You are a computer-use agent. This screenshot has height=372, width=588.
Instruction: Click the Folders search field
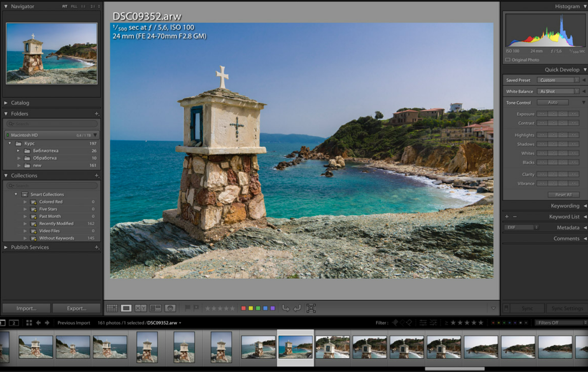coord(52,124)
